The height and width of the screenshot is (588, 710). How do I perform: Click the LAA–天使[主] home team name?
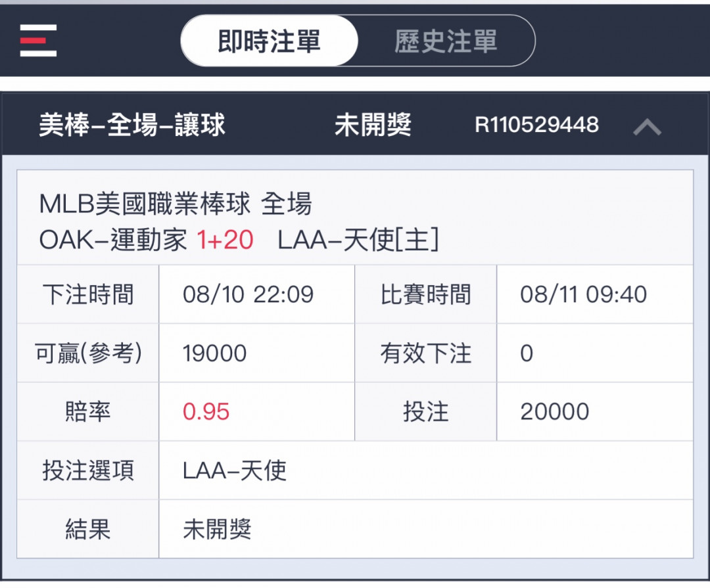(358, 240)
